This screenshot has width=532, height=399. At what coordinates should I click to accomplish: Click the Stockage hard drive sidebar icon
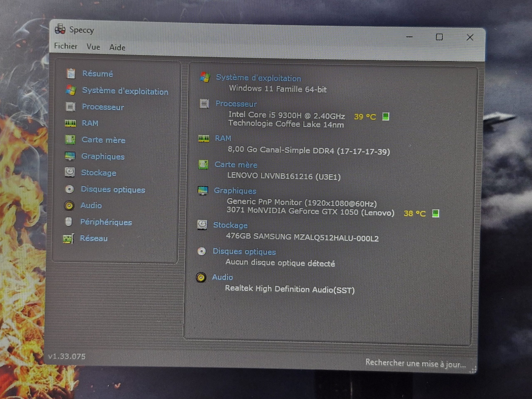point(70,172)
